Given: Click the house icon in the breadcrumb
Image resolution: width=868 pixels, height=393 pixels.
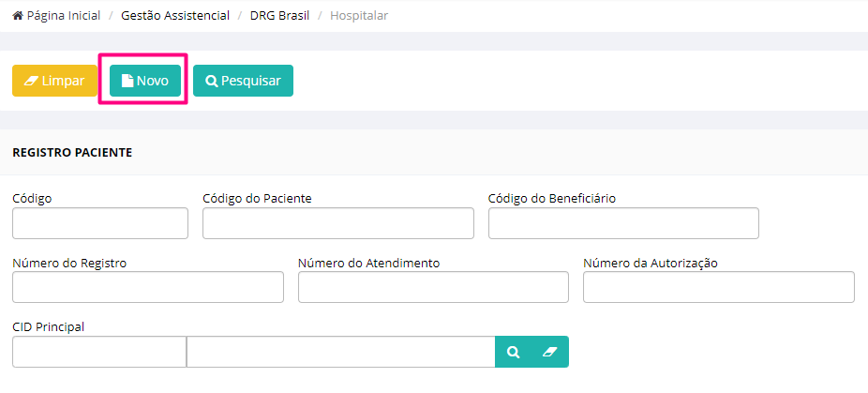Looking at the screenshot, I should [18, 16].
